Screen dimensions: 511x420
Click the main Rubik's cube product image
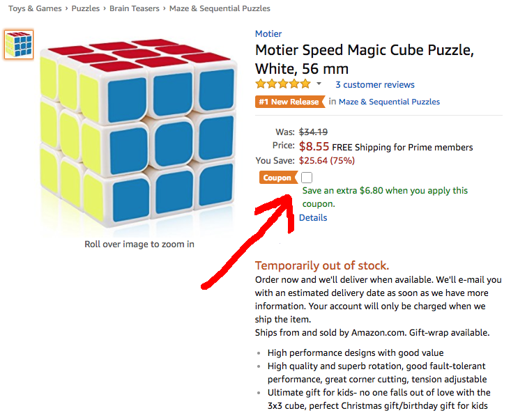pyautogui.click(x=138, y=134)
